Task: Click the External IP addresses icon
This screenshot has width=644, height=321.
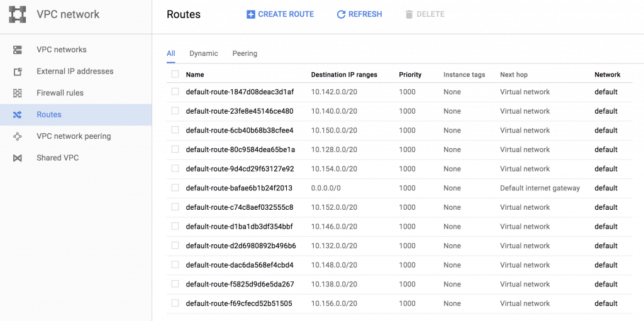Action: tap(17, 72)
